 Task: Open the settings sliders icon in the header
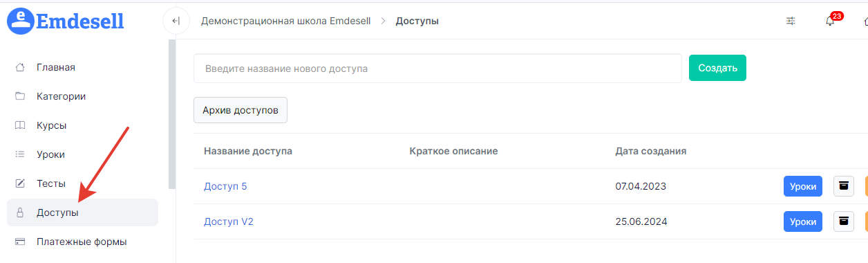(791, 21)
